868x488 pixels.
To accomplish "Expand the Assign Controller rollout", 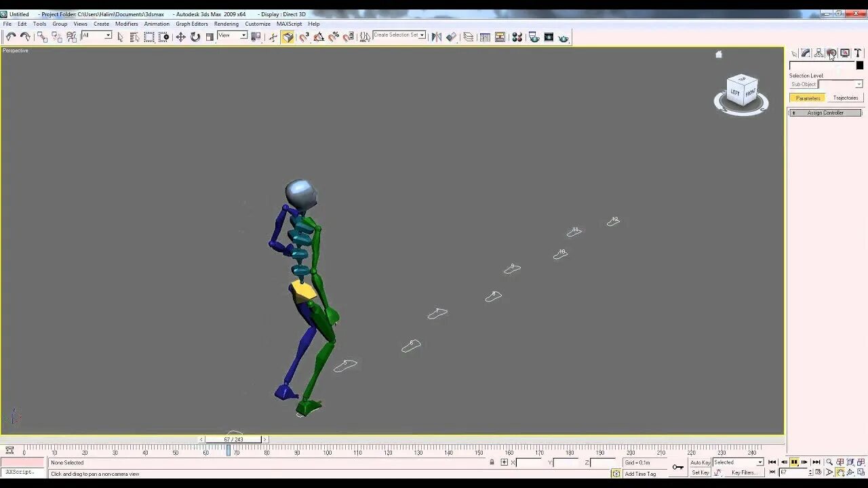I will tap(825, 113).
